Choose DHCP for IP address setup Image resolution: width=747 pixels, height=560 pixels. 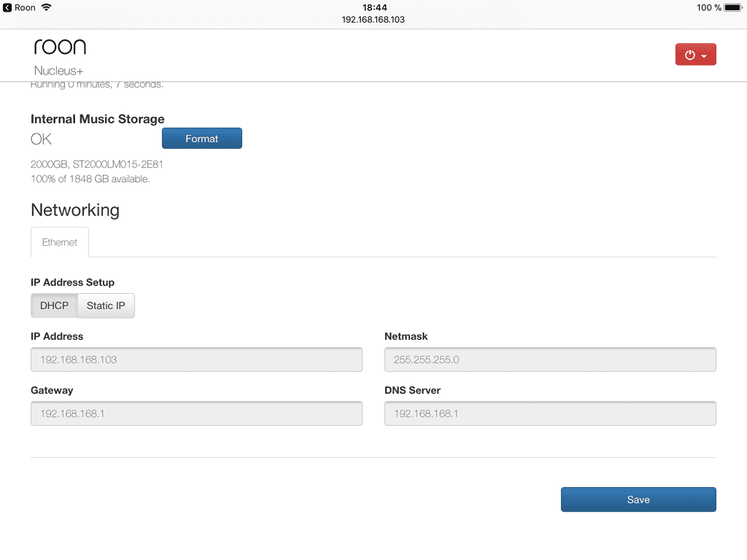pos(54,306)
